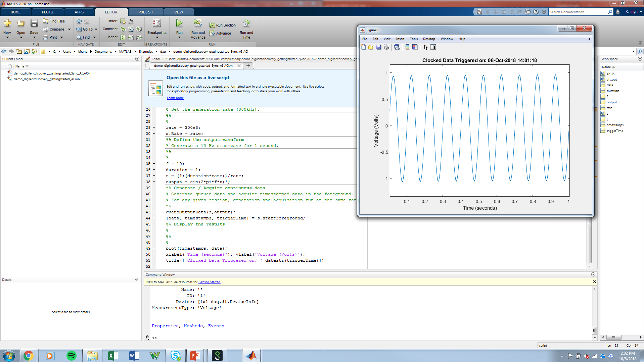This screenshot has height=362, width=644.
Task: Insert a colorbar using the colormap swatch icon
Action: pos(407,47)
